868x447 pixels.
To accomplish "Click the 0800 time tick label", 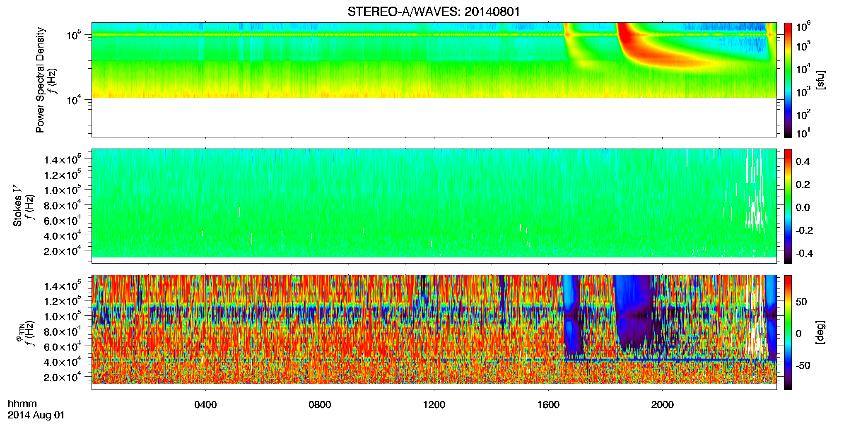I will coord(320,405).
